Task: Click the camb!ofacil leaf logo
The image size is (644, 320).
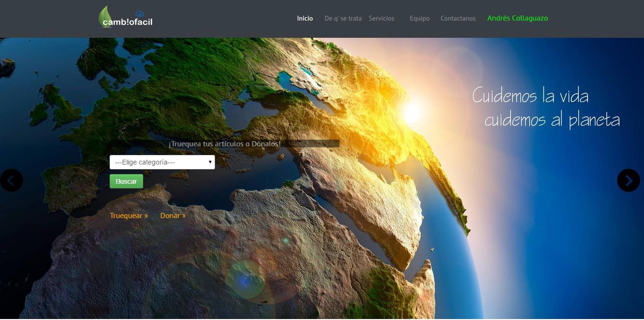Action: tap(125, 17)
